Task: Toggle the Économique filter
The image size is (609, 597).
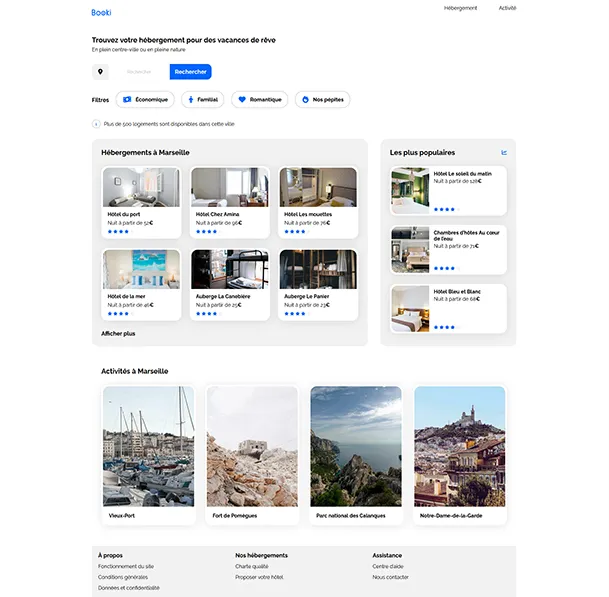Action: point(145,99)
